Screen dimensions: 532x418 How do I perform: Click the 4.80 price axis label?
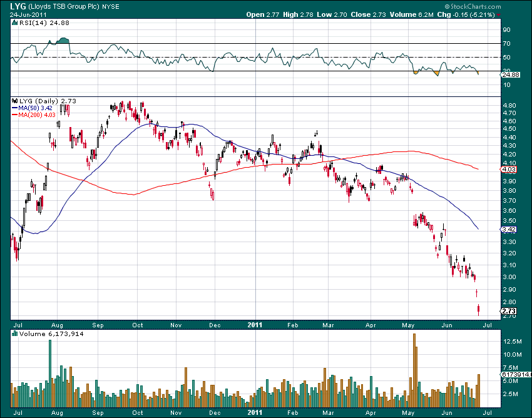click(x=509, y=105)
